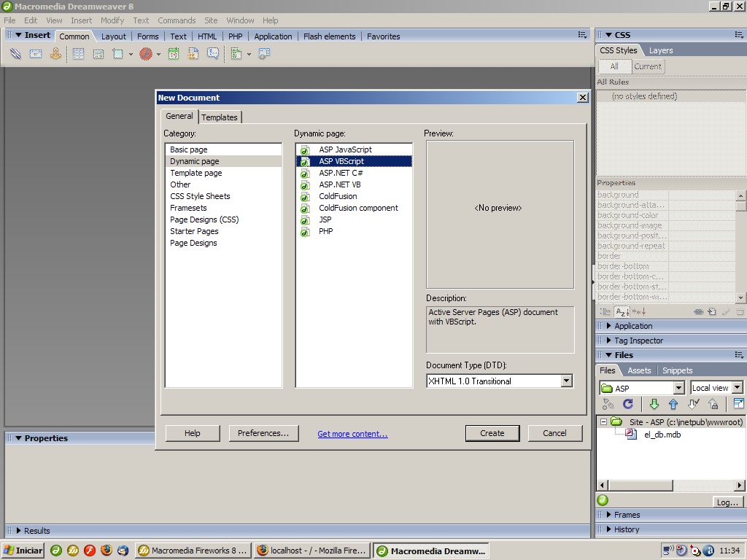This screenshot has height=560, width=747.
Task: Open the Document Type (DTD) dropdown
Action: point(566,381)
